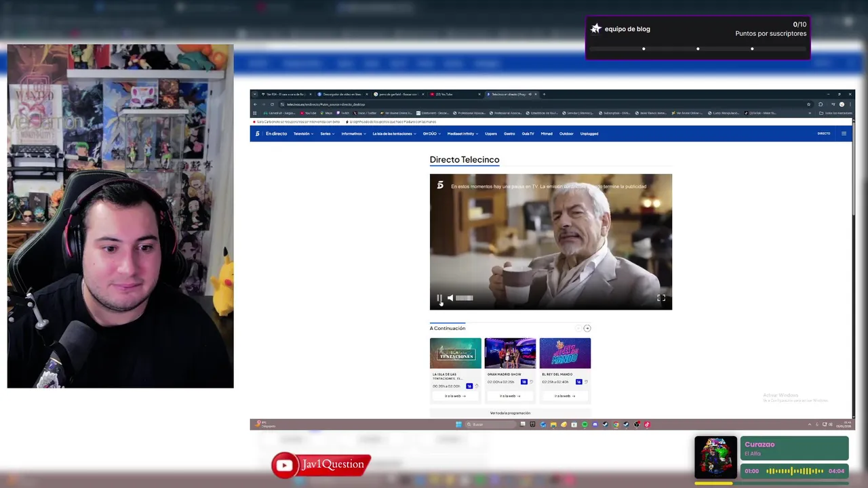The height and width of the screenshot is (488, 868).
Task: Open the Telecinco hamburger menu
Action: [844, 134]
